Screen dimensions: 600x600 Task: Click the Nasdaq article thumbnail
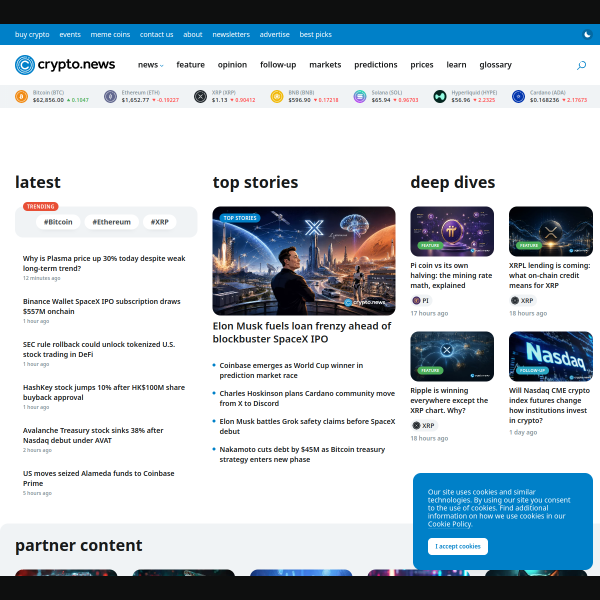coord(551,356)
